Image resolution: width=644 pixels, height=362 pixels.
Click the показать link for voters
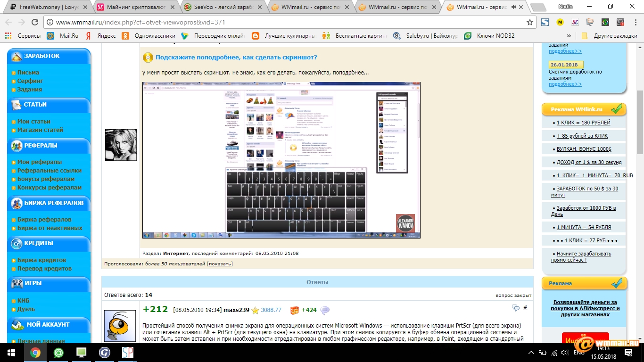coord(220,264)
